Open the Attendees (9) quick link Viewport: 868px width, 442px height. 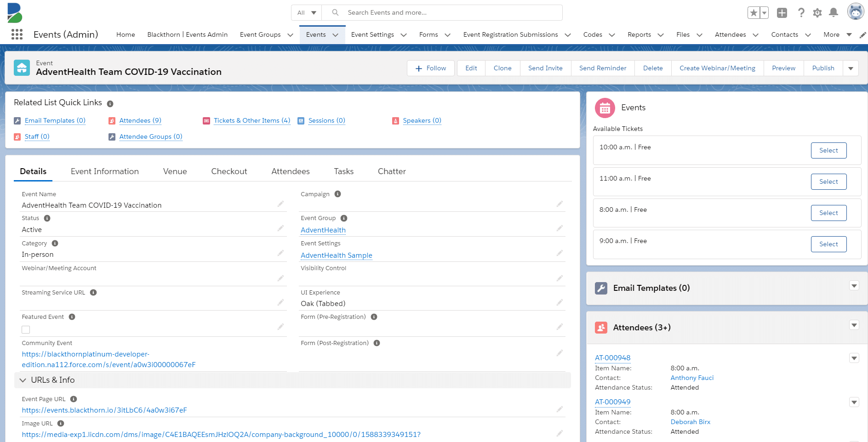pyautogui.click(x=140, y=120)
